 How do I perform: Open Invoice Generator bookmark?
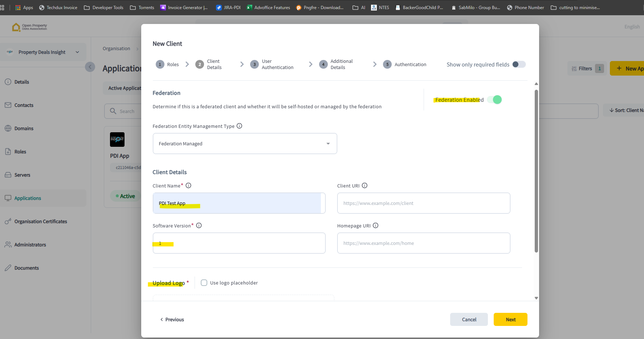[184, 7]
